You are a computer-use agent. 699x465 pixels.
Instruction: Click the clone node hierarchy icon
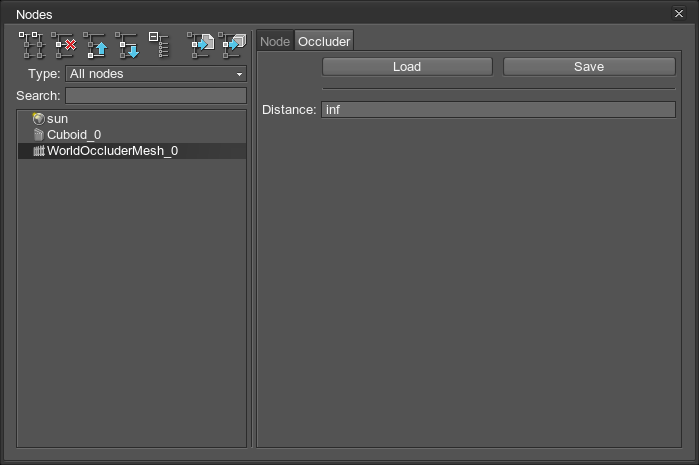click(32, 44)
